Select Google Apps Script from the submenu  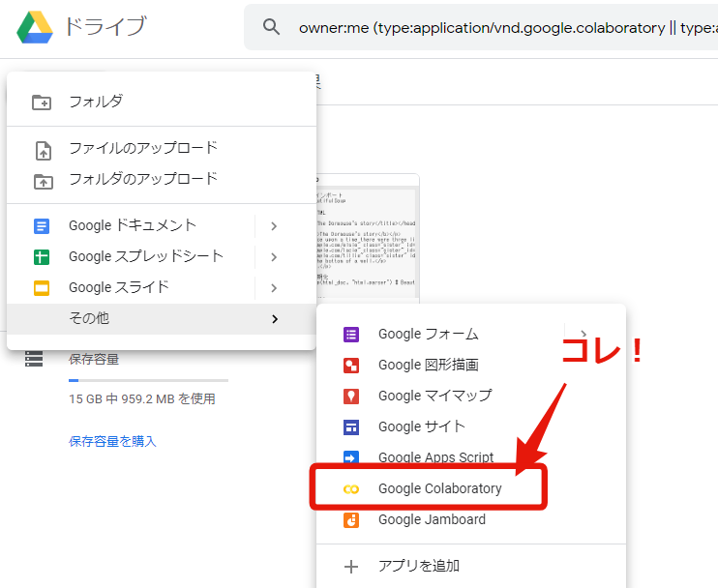[471, 457]
